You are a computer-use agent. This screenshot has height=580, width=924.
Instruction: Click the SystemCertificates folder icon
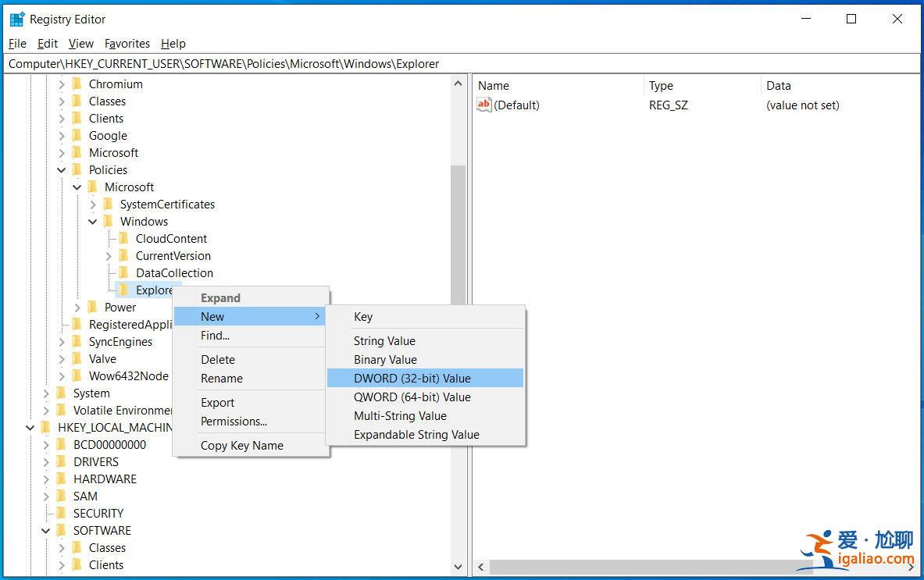coord(108,205)
